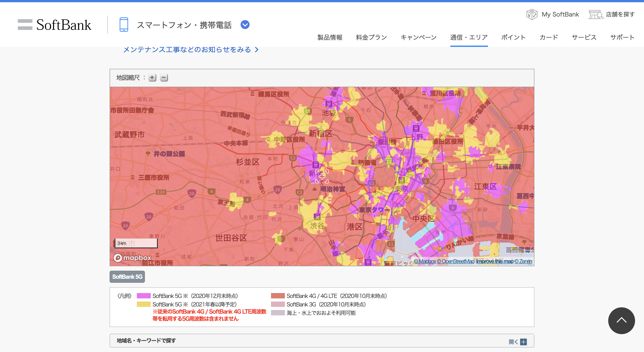The width and height of the screenshot is (644, 352).
Task: Click 杉並区 label on map
Action: pyautogui.click(x=248, y=162)
